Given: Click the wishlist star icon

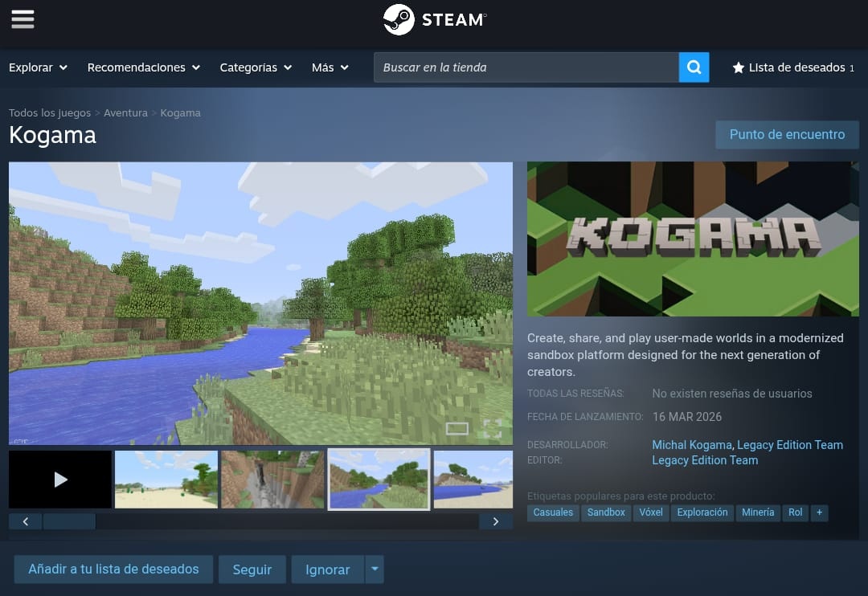Looking at the screenshot, I should tap(738, 67).
